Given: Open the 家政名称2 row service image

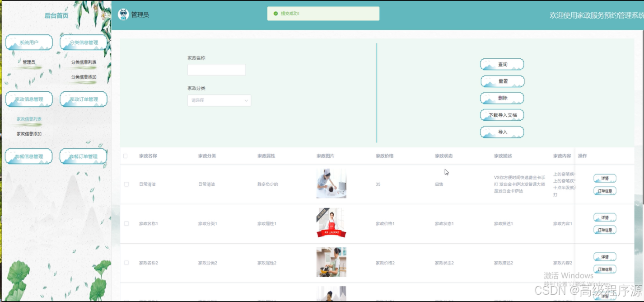Looking at the screenshot, I should [x=331, y=262].
